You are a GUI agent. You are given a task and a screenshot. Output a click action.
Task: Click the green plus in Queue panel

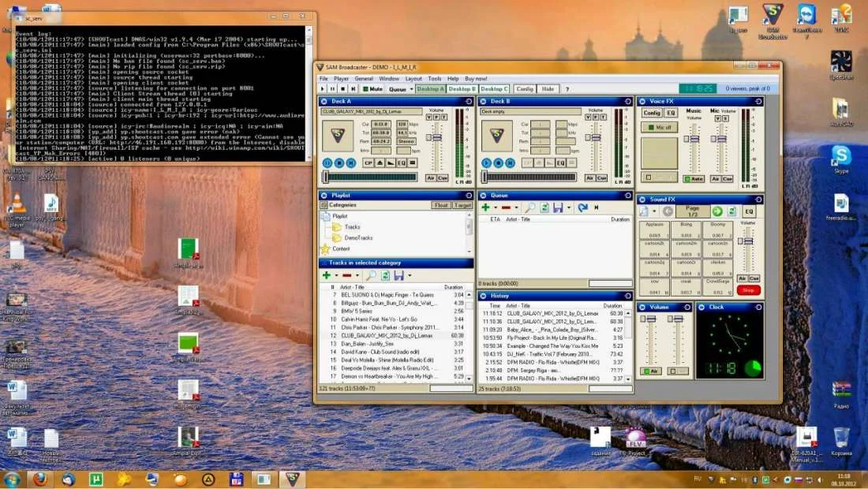pos(486,207)
